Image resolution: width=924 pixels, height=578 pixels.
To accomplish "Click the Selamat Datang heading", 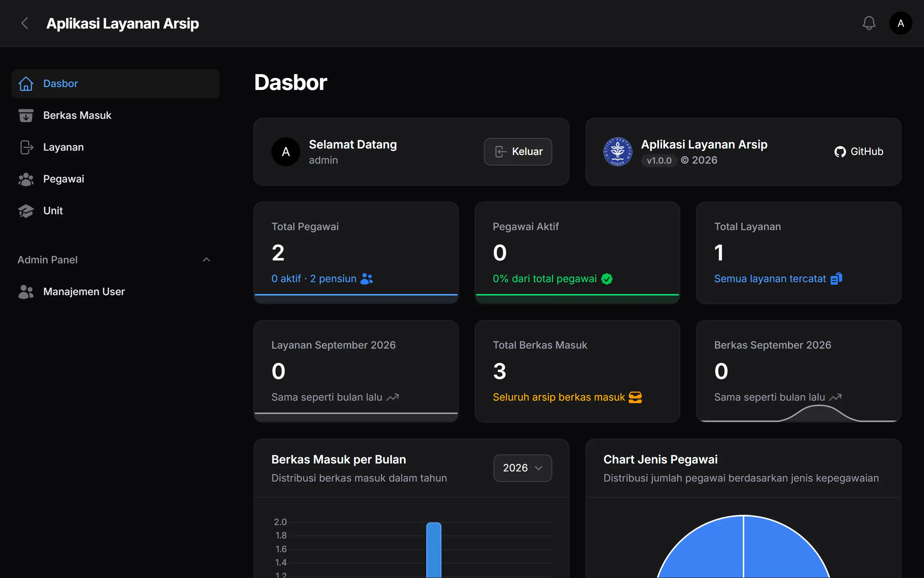I will [353, 144].
